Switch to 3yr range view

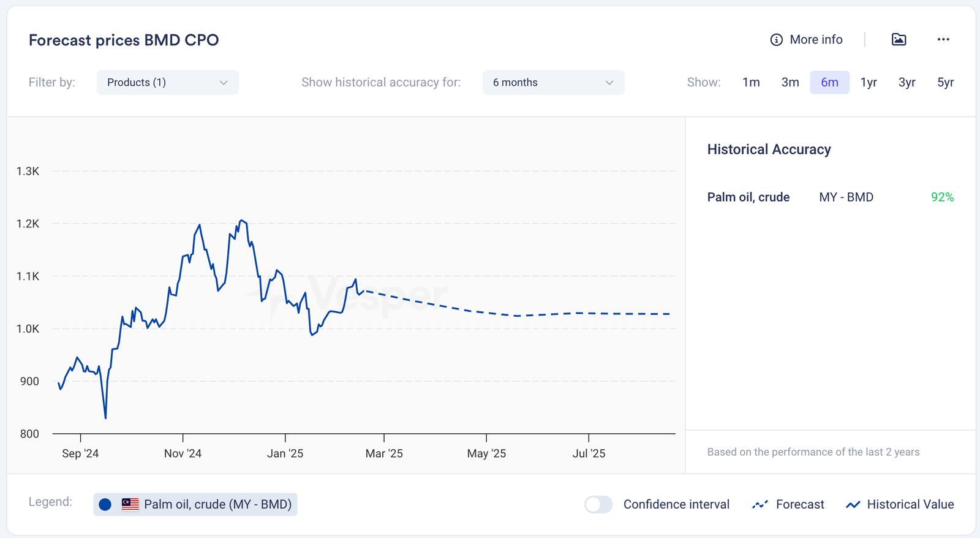tap(907, 83)
